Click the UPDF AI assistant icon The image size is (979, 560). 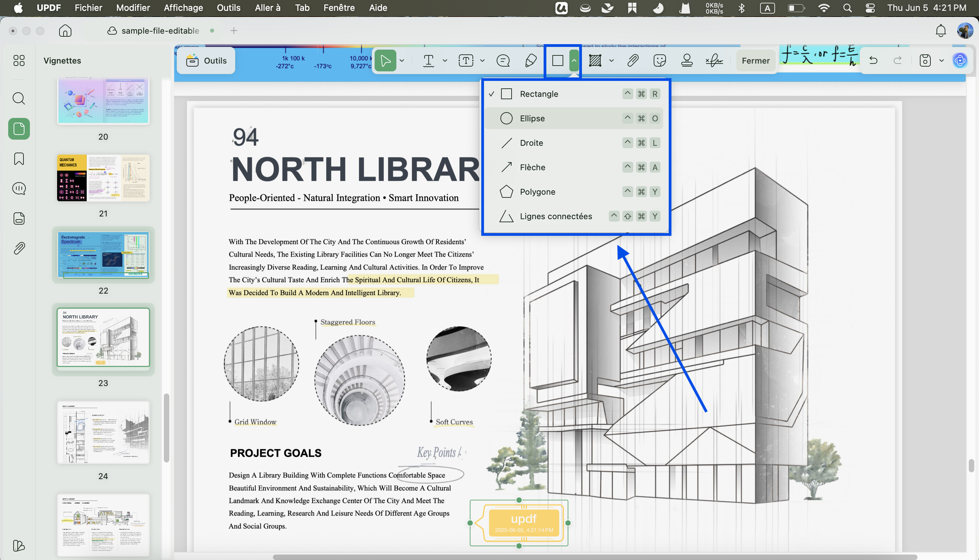(960, 60)
